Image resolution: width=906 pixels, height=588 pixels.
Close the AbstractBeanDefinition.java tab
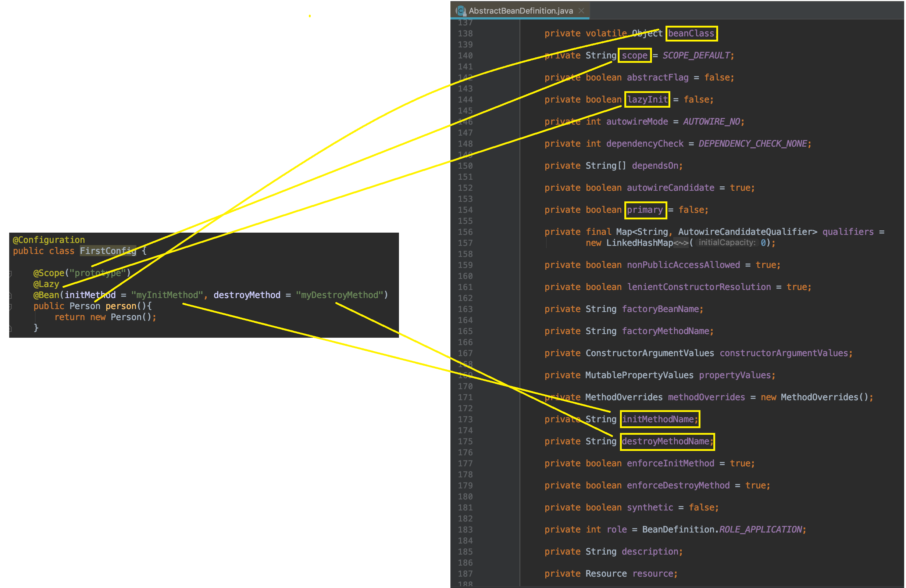tap(581, 11)
